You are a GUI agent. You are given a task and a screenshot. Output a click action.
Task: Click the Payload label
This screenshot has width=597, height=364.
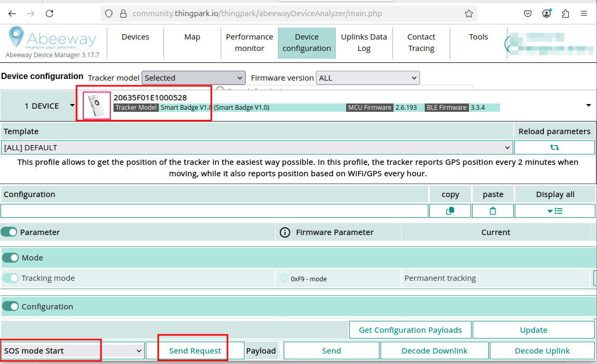click(261, 350)
